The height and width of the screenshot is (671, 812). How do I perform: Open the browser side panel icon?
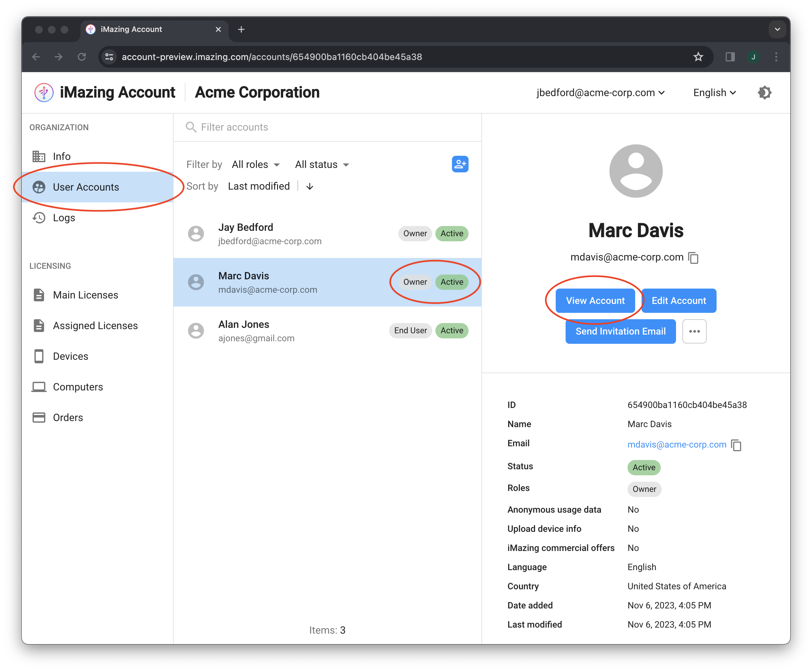pyautogui.click(x=730, y=57)
